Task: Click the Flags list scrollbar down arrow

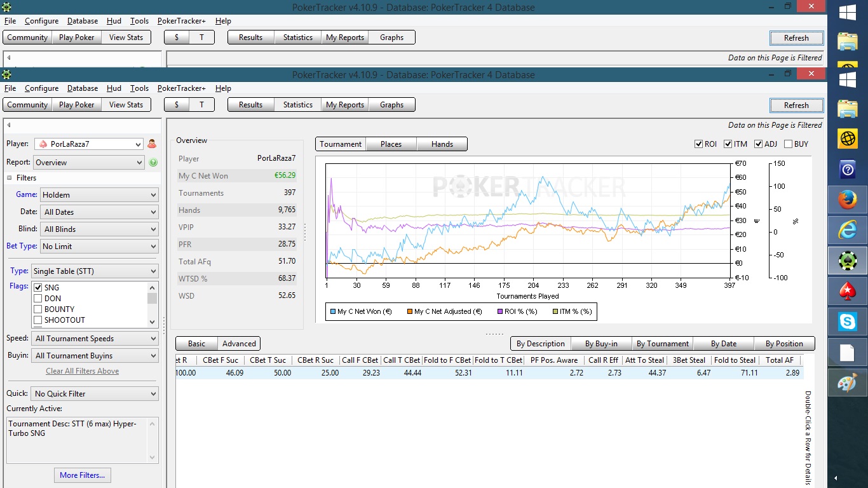Action: [153, 322]
